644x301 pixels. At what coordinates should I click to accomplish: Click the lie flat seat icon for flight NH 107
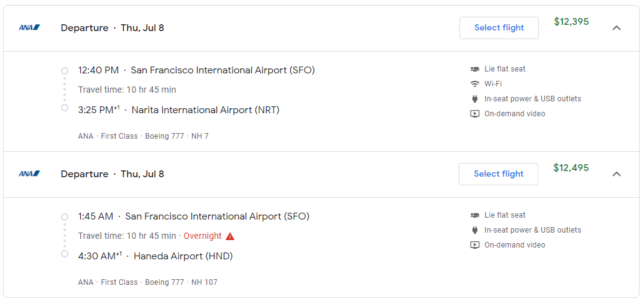[x=475, y=215]
